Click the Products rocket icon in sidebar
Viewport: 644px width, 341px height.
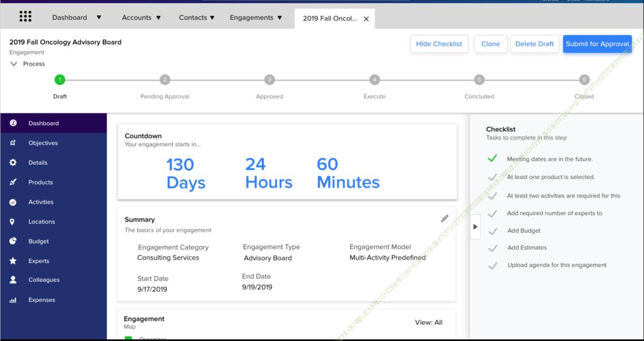click(x=13, y=182)
